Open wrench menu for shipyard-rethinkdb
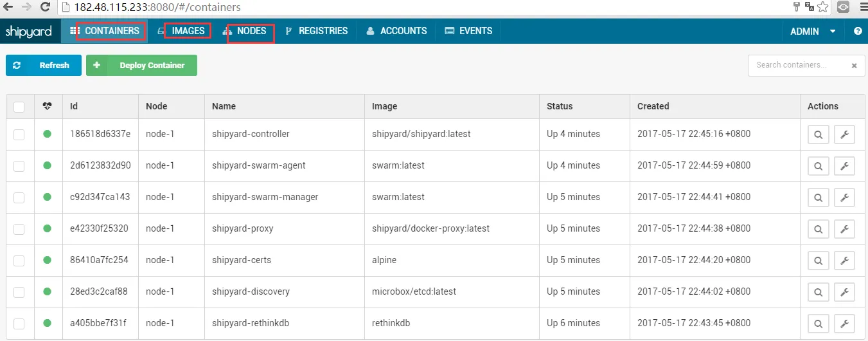868x341 pixels. (844, 324)
